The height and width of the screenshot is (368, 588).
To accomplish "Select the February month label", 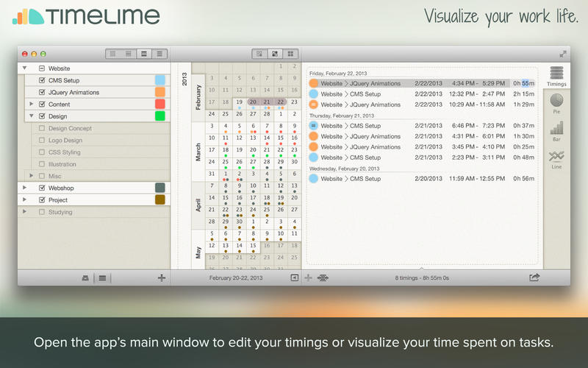I will coord(198,98).
